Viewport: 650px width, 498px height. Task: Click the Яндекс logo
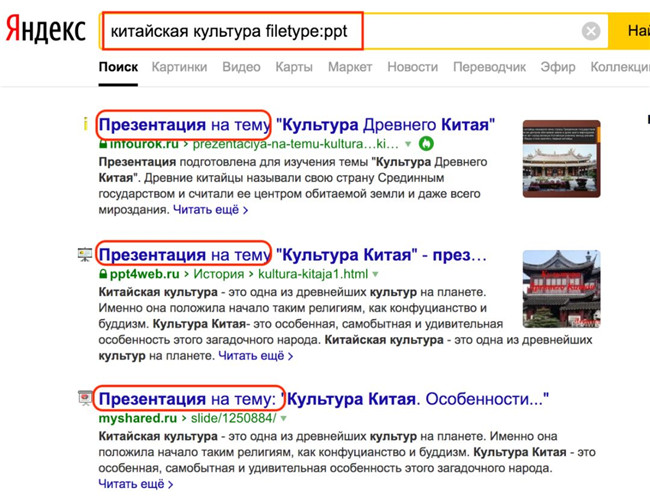[46, 29]
